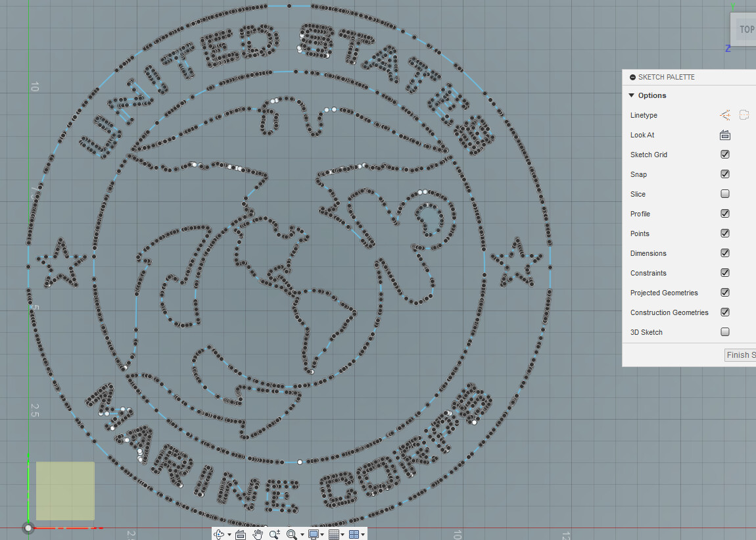Click the Linetype construction line icon
Image resolution: width=756 pixels, height=540 pixels.
pyautogui.click(x=725, y=115)
